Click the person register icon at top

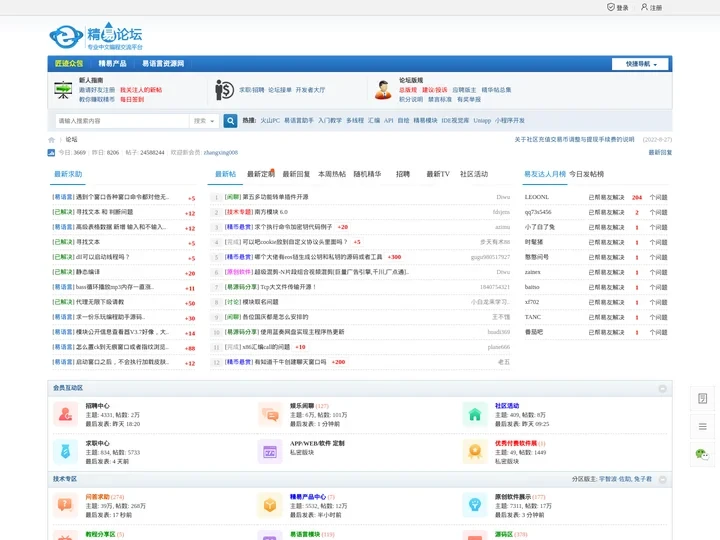[x=644, y=7]
